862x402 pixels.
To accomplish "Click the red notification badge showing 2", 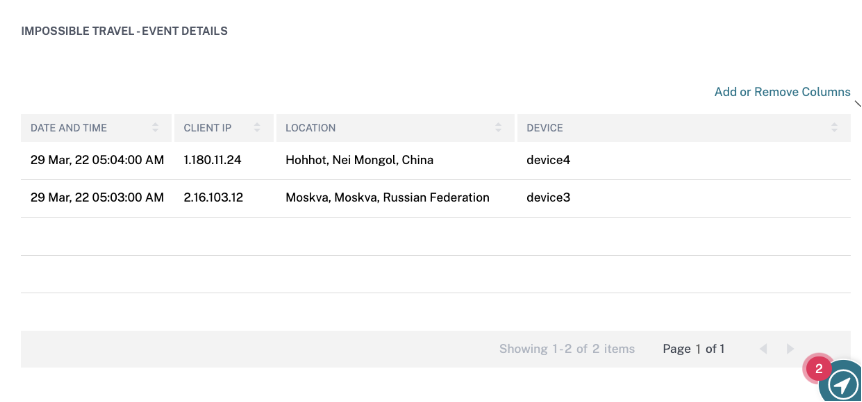I will click(819, 368).
